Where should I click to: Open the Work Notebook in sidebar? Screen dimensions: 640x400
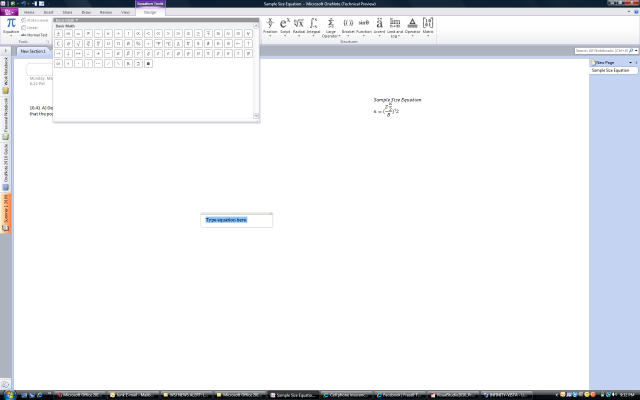[6, 76]
